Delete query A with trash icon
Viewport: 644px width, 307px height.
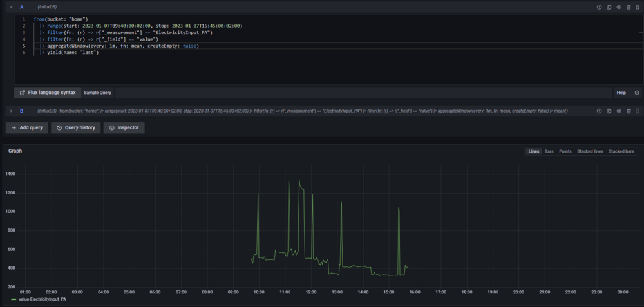pos(629,7)
